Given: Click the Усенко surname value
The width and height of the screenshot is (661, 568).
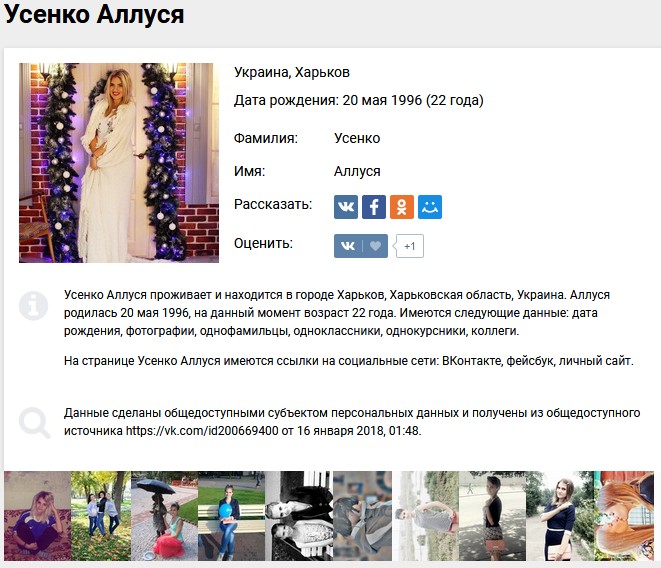Looking at the screenshot, I should (357, 138).
